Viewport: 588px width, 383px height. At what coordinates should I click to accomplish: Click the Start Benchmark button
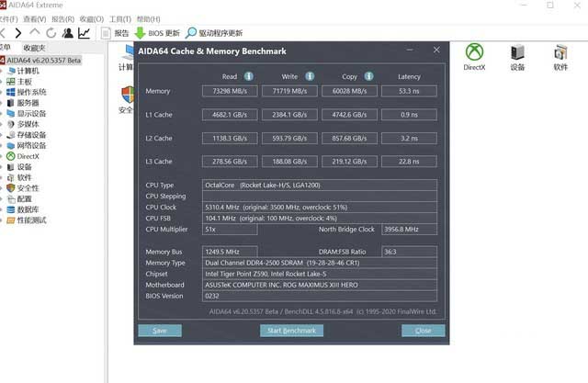[291, 331]
